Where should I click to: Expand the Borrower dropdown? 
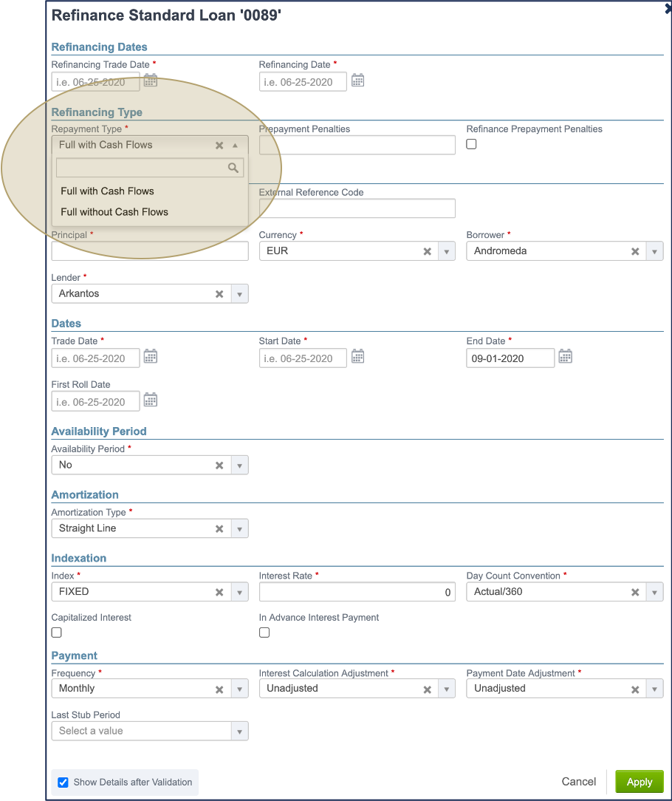click(654, 251)
